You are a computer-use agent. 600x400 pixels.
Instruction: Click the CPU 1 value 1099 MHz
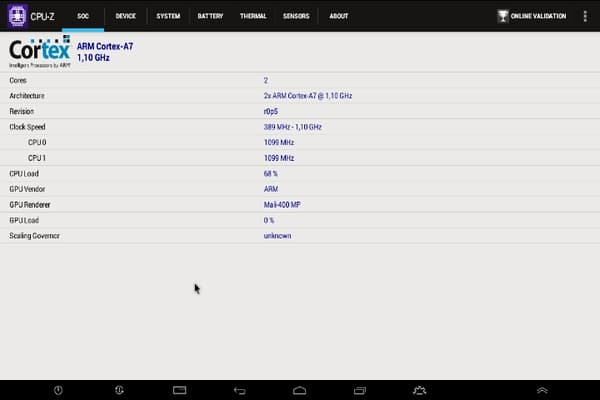(279, 158)
